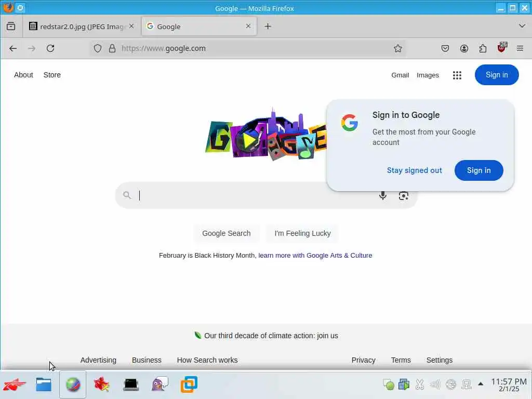Screen dimensions: 532x399
Task: Close the Google tab
Action: 248,26
